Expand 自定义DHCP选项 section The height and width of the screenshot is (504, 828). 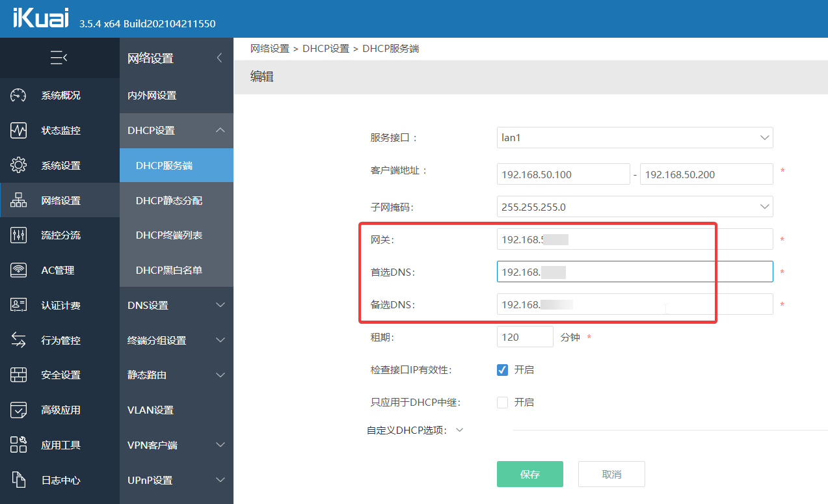click(459, 430)
